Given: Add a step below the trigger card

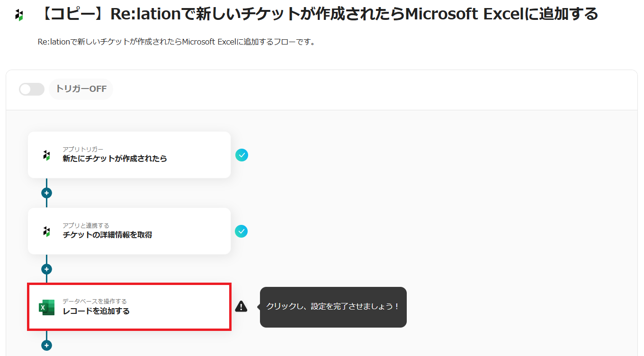Looking at the screenshot, I should tap(46, 193).
